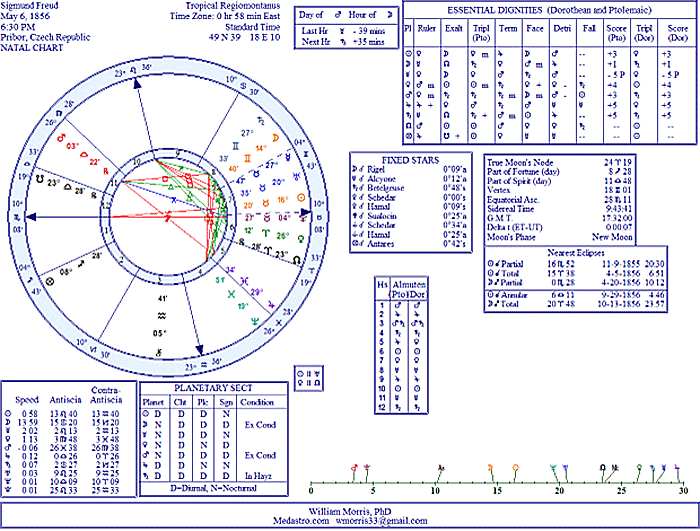
Task: Click the South Node glyph at 23° Libra
Action: (39, 179)
